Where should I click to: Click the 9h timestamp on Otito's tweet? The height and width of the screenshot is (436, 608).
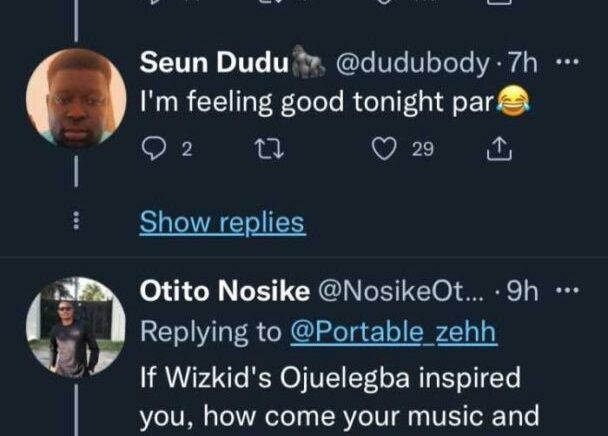[524, 292]
